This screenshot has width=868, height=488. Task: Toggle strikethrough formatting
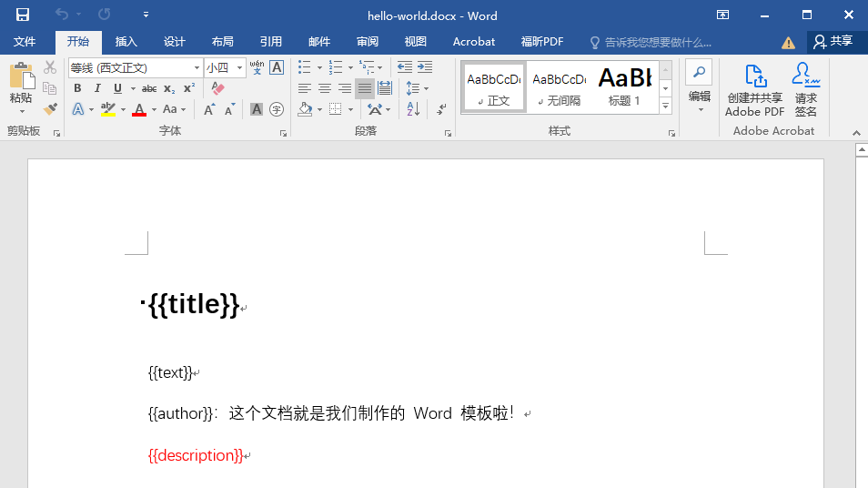[x=149, y=88]
